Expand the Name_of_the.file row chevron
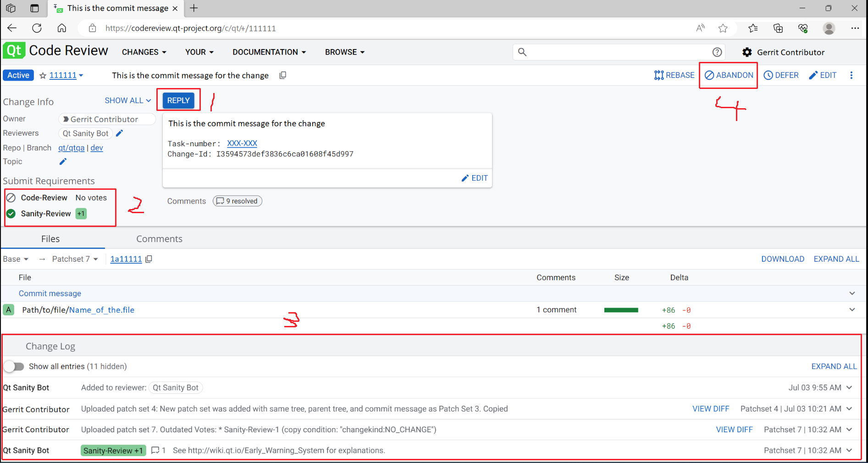Image resolution: width=868 pixels, height=463 pixels. [x=852, y=309]
